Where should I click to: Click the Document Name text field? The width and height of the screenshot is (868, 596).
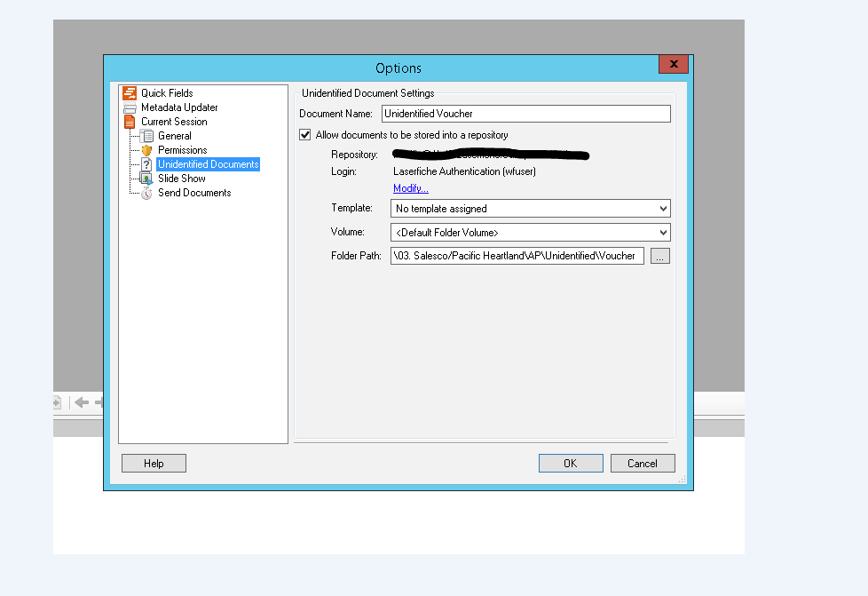click(x=525, y=114)
